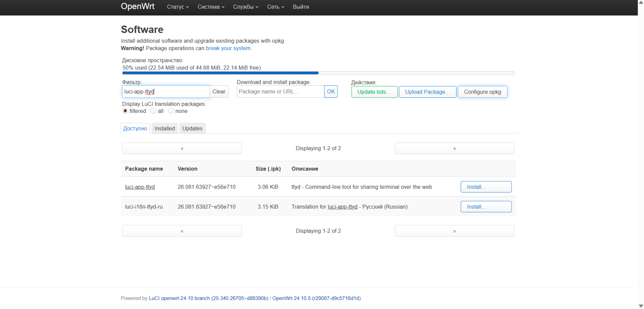Focus the Package name or URL field
The image size is (644, 309).
280,92
